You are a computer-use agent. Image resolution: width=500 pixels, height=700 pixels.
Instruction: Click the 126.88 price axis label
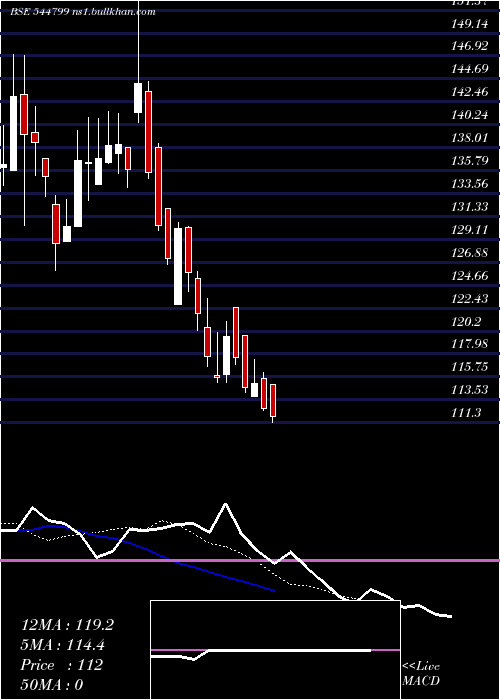point(470,253)
